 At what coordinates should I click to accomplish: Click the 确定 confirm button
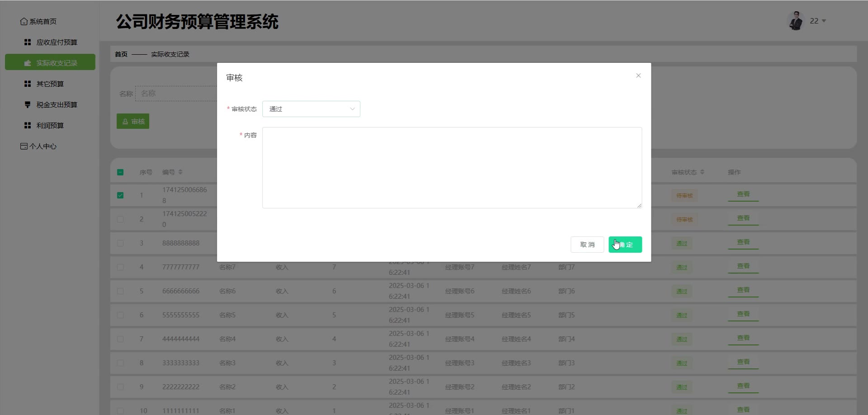625,245
